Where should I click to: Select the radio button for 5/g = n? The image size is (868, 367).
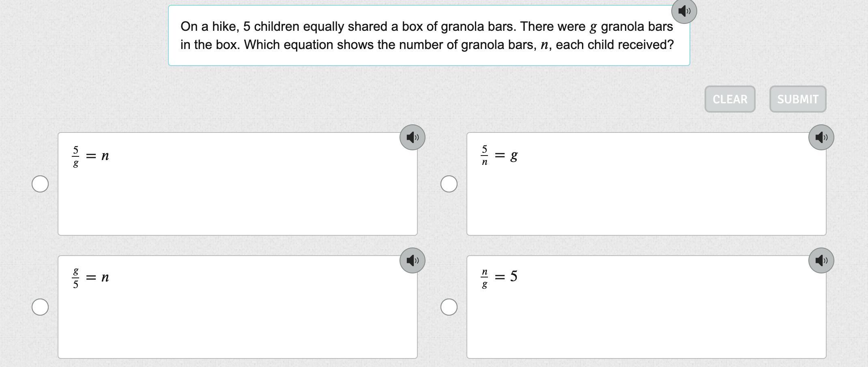[x=40, y=184]
